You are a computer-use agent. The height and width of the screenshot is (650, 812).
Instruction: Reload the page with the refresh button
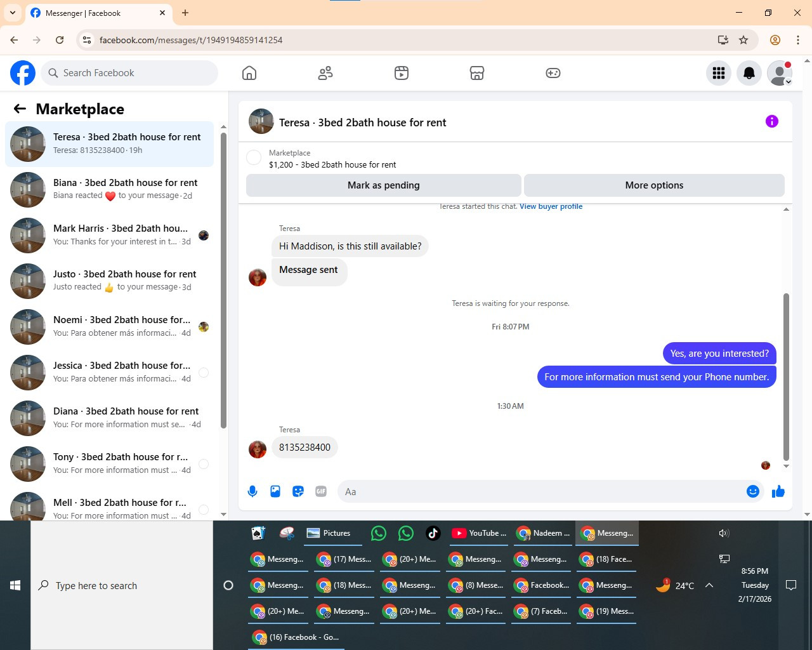[x=60, y=40]
